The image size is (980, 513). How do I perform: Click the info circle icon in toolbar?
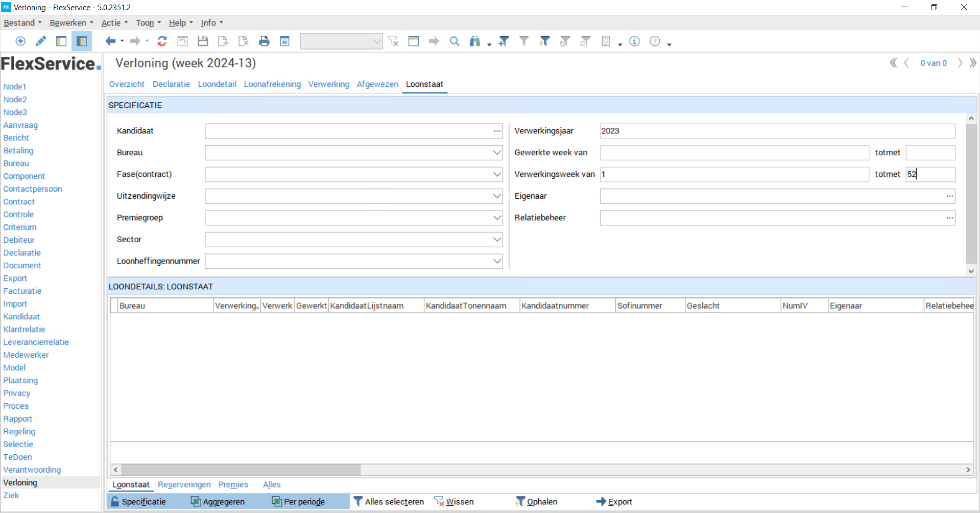coord(634,41)
